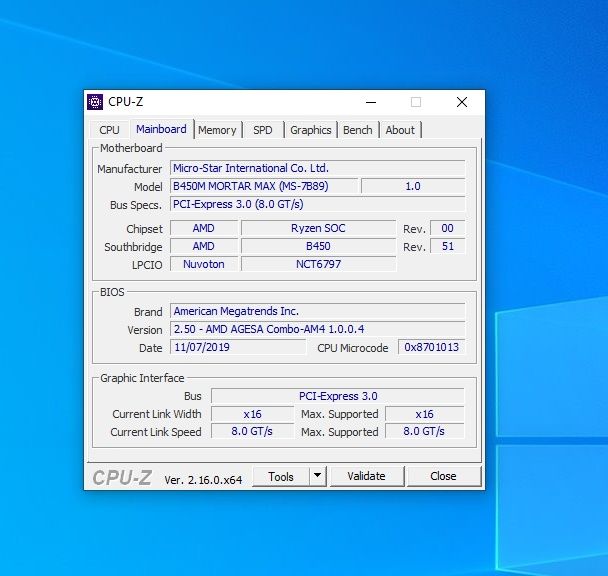Screen dimensions: 608x576
Task: Click the Chipset value Ryzen SOC
Action: (318, 228)
